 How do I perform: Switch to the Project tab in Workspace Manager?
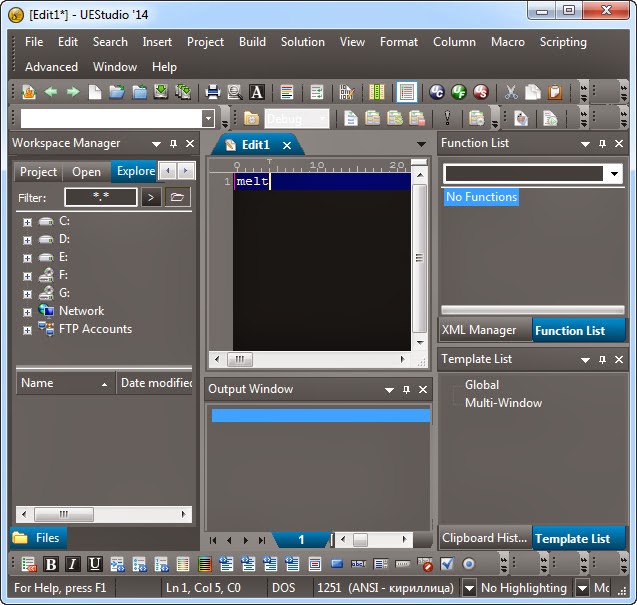tap(38, 172)
